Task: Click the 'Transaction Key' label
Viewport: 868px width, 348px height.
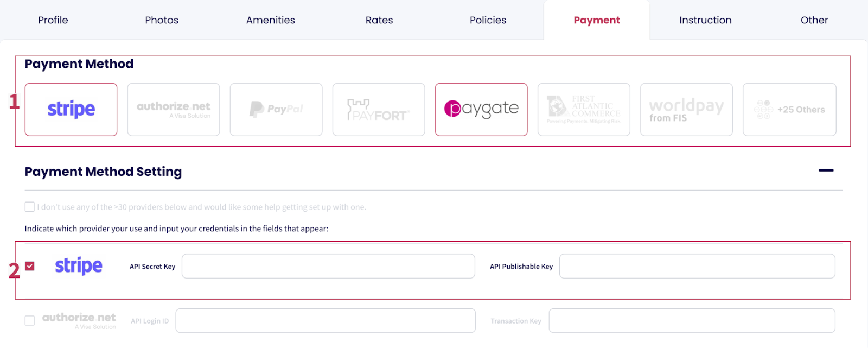Action: coord(516,321)
